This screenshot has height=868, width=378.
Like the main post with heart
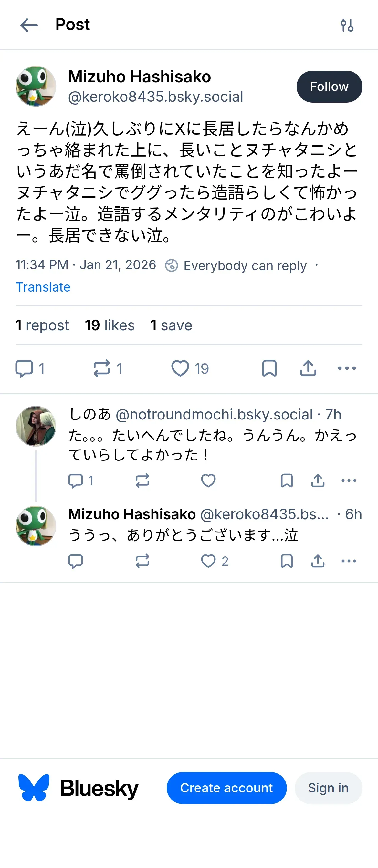180,368
